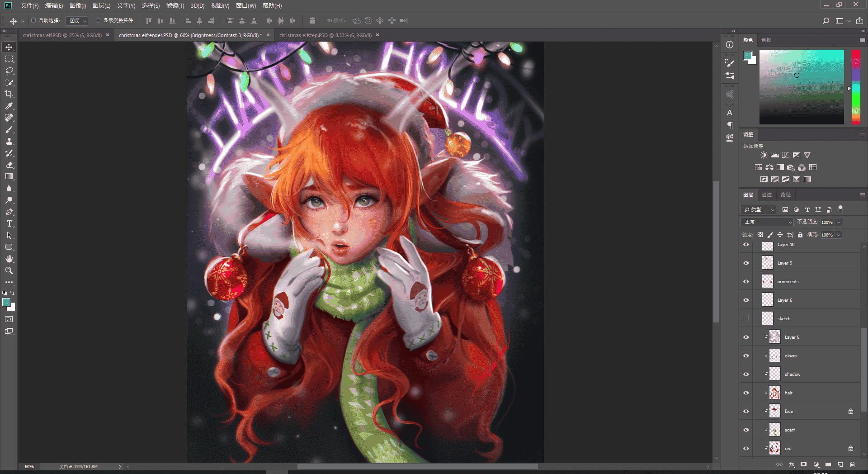Switch to the Channels (通道) tab
Image resolution: width=868 pixels, height=474 pixels.
[767, 194]
